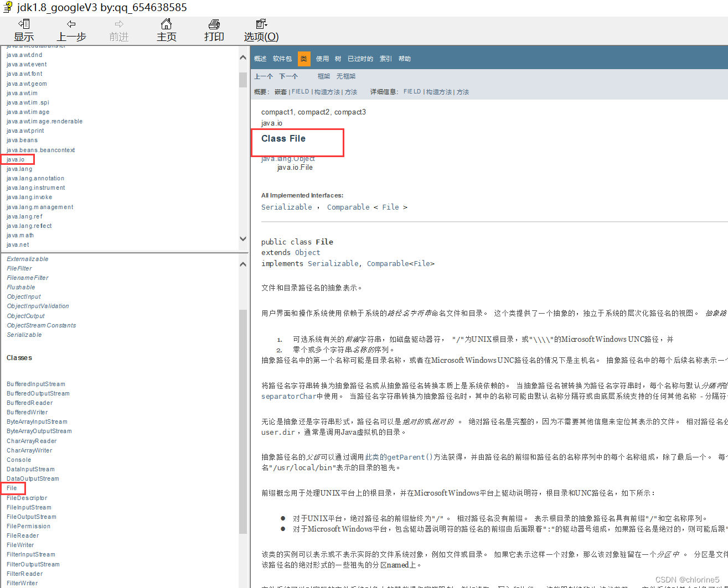Select the java.lang.reflect package
The image size is (728, 588).
(x=29, y=226)
